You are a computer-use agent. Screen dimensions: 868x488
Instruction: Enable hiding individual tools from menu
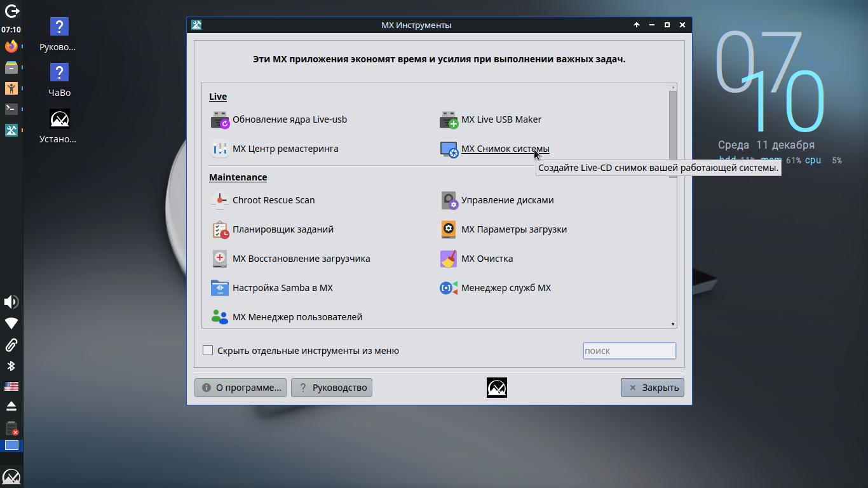208,350
